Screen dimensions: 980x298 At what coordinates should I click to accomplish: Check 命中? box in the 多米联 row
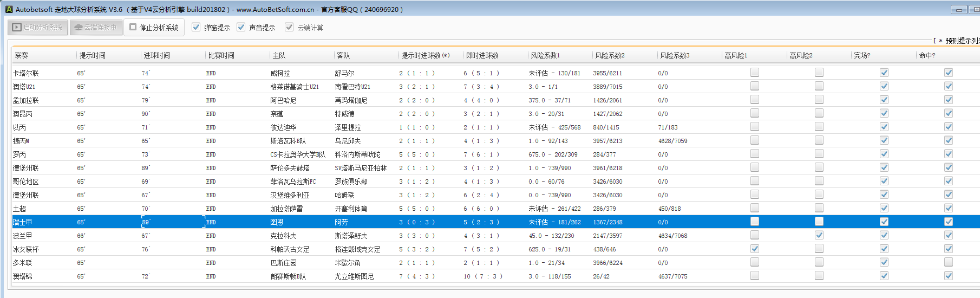[949, 262]
